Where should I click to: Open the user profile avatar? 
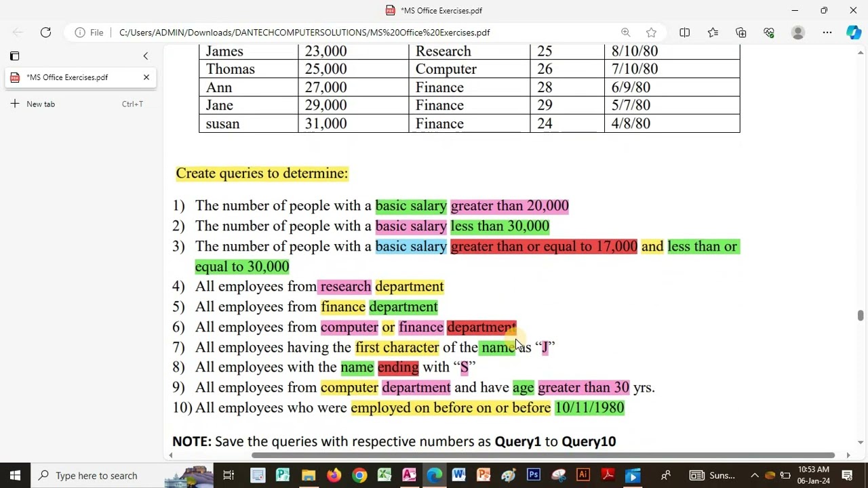tap(797, 33)
